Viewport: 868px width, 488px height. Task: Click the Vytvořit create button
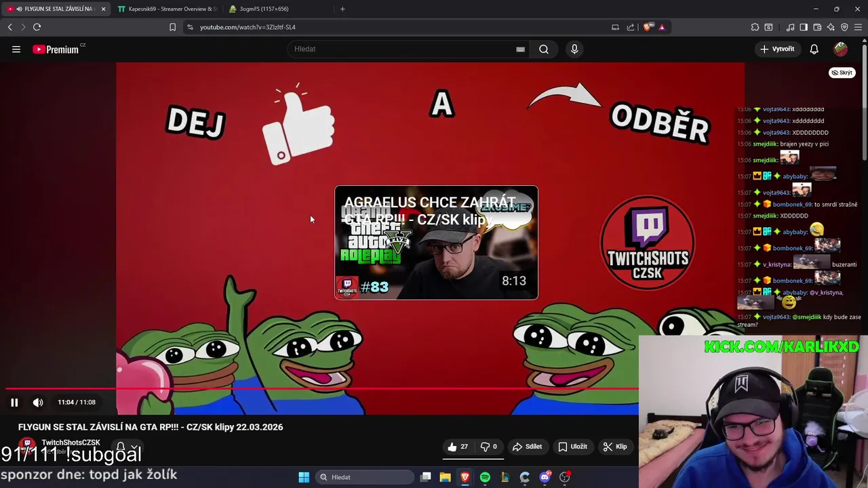[x=777, y=49]
